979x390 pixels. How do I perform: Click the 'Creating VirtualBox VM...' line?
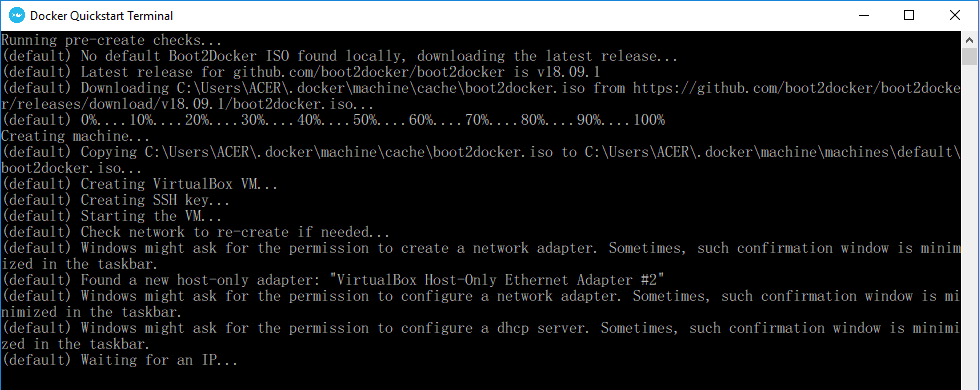[x=140, y=184]
